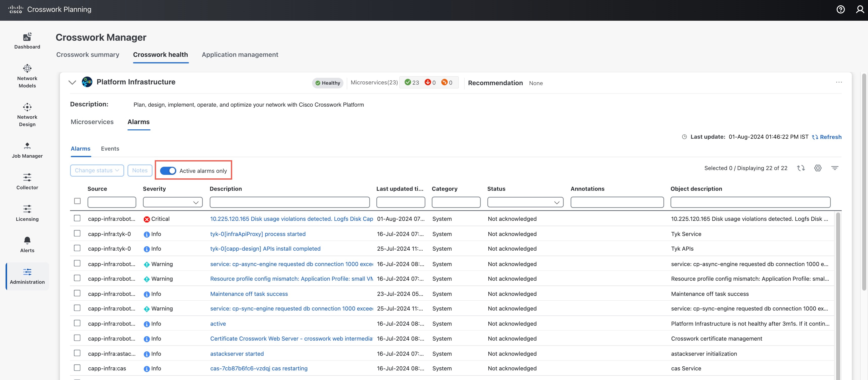The height and width of the screenshot is (380, 868).
Task: Click the alarms table vertical scrollbar
Action: 838,296
